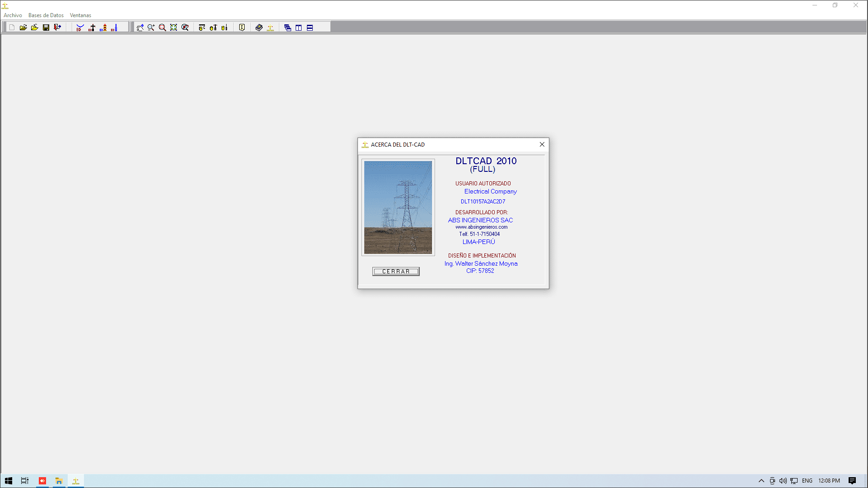Screen dimensions: 868x488
Task: Select the pan hand tool
Action: click(x=140, y=28)
